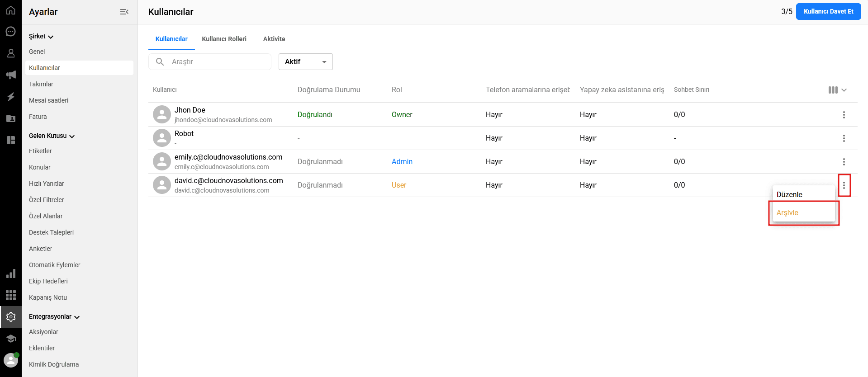The width and height of the screenshot is (868, 377).
Task: Open the dashboard layout icon
Action: 11,140
